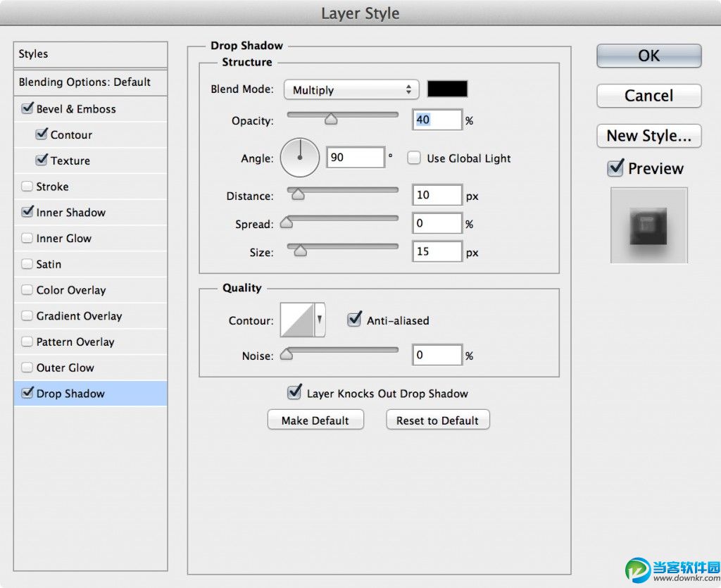Click the Cancel button
721x588 pixels.
pos(648,96)
